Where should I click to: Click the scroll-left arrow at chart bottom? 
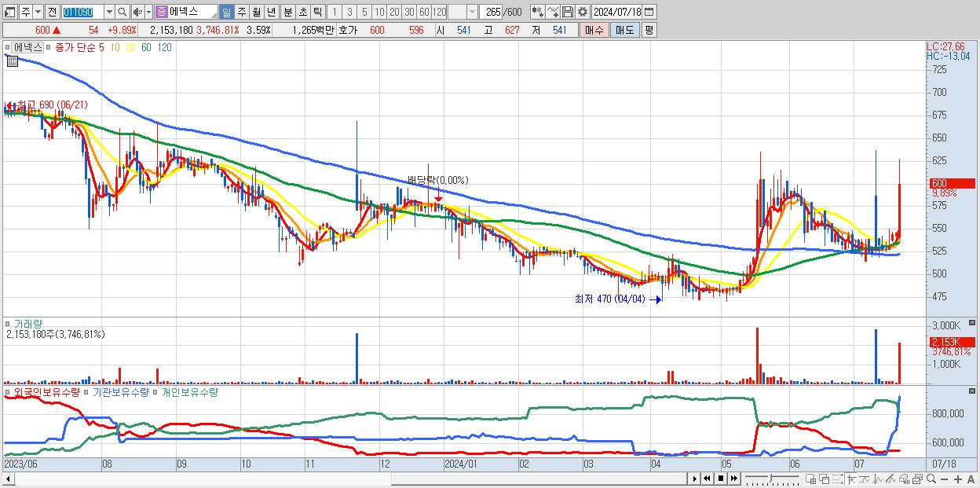coord(7,479)
